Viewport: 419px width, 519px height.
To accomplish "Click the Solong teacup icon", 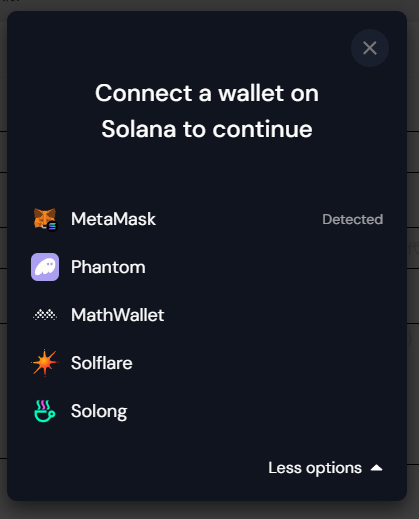I will (45, 411).
